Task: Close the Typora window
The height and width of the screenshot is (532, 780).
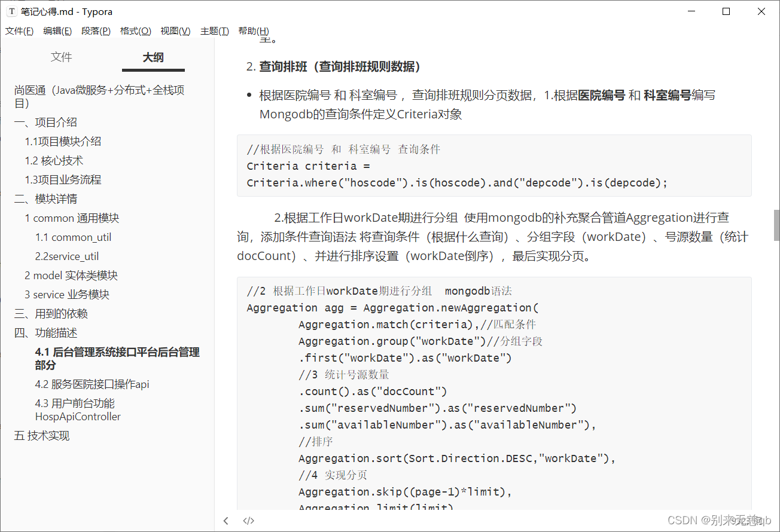Action: click(761, 11)
